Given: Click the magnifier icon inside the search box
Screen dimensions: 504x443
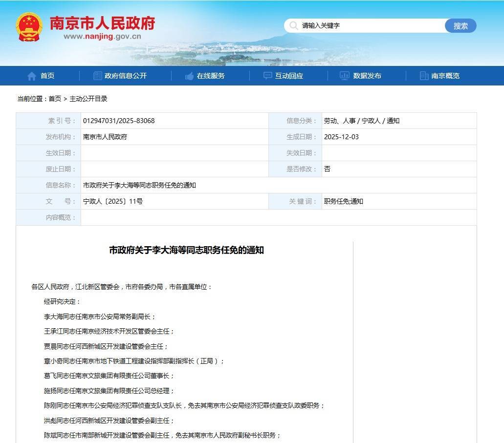Looking at the screenshot, I should tap(293, 25).
